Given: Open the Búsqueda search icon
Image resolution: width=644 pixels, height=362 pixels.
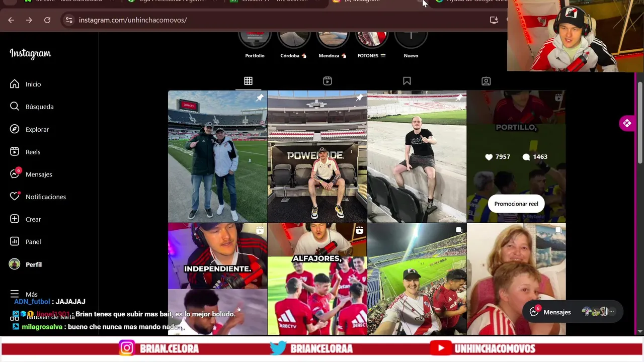Looking at the screenshot, I should pyautogui.click(x=15, y=107).
